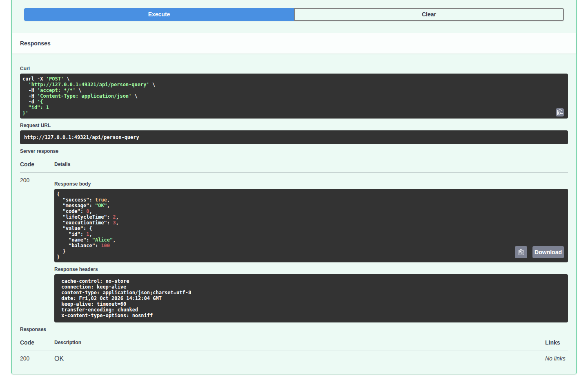Click the x-content-type-options: nosniff header

pyautogui.click(x=107, y=316)
